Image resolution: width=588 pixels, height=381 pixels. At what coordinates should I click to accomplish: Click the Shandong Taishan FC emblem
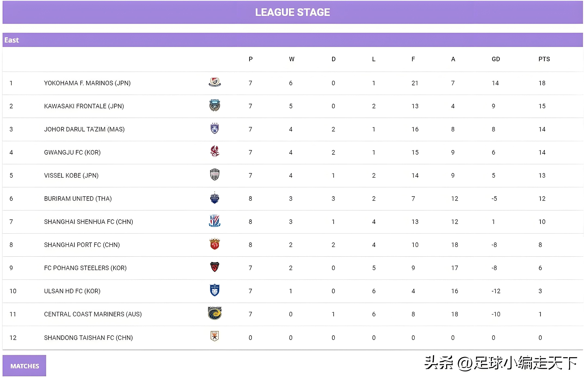click(215, 336)
